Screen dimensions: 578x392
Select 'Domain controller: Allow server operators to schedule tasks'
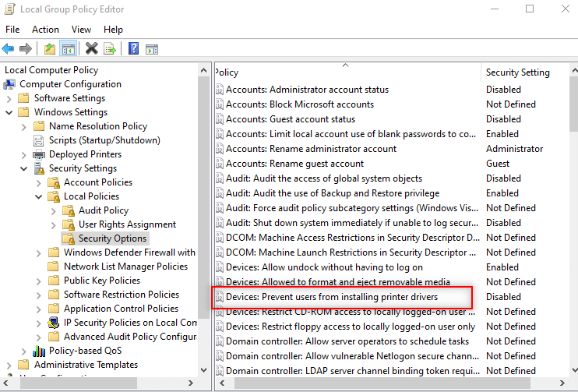click(x=347, y=341)
